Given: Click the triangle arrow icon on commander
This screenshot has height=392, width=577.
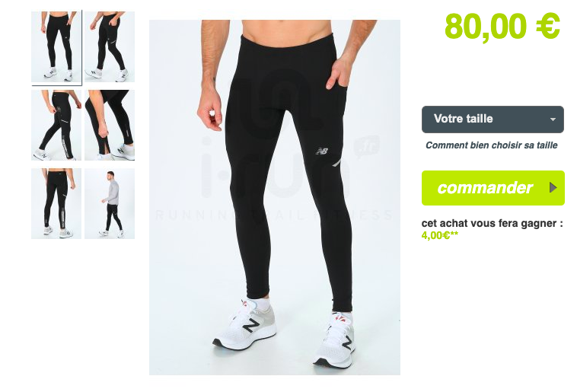Looking at the screenshot, I should pos(553,188).
